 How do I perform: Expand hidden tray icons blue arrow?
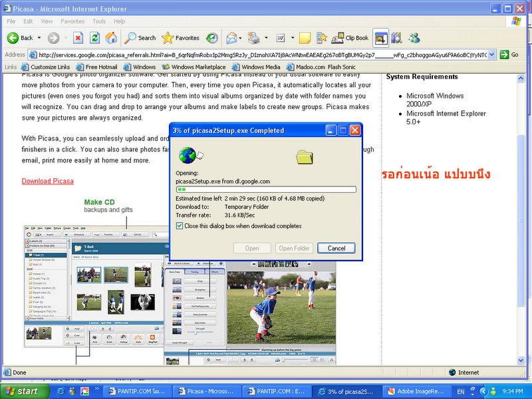tap(484, 392)
